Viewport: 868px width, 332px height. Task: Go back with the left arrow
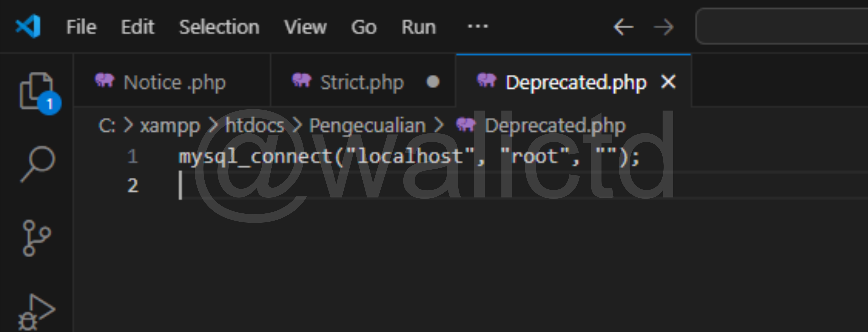click(623, 27)
